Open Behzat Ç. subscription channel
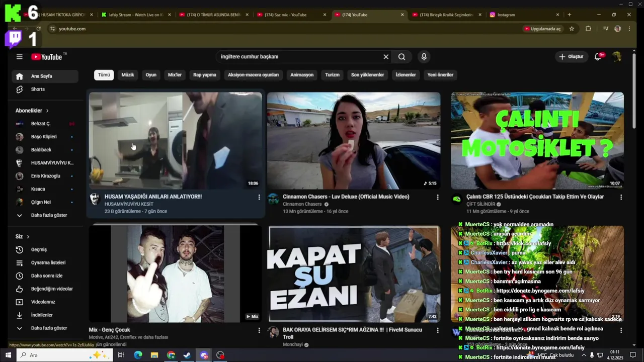The height and width of the screenshot is (362, 644). pyautogui.click(x=45, y=124)
